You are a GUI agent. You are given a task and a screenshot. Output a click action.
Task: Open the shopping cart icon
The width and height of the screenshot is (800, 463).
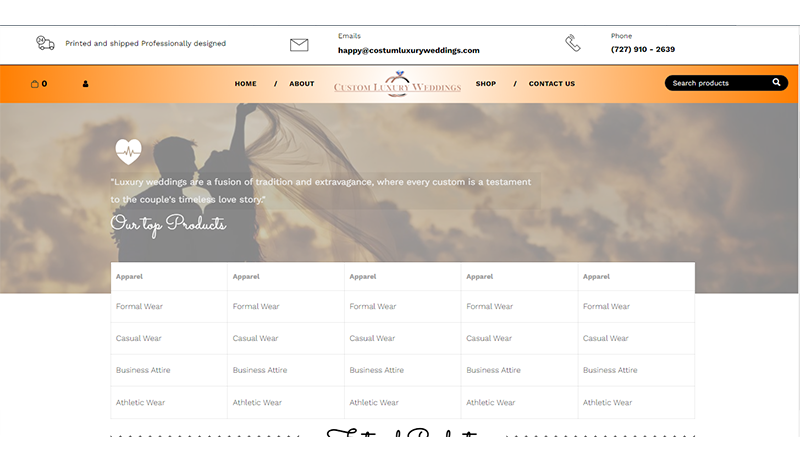35,84
